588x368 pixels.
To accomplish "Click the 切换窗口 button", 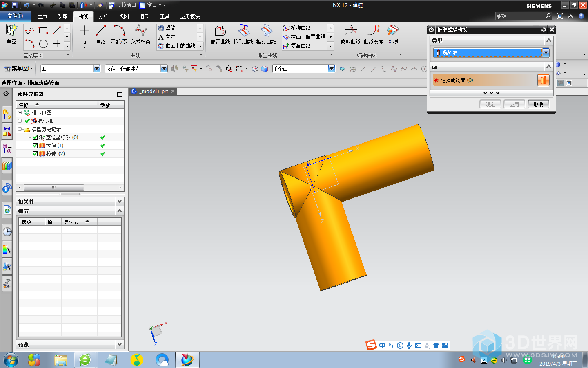I will [x=122, y=5].
